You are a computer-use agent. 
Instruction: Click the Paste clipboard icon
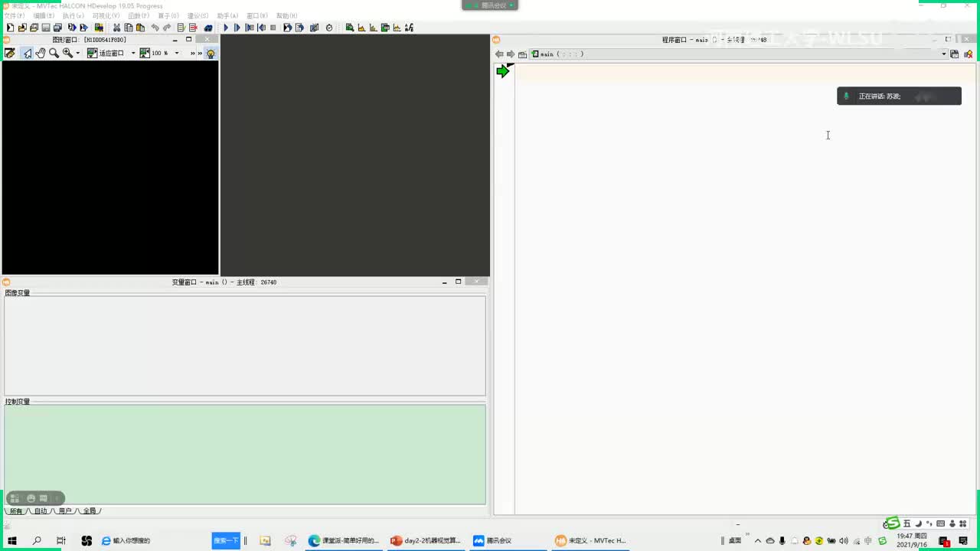point(140,28)
